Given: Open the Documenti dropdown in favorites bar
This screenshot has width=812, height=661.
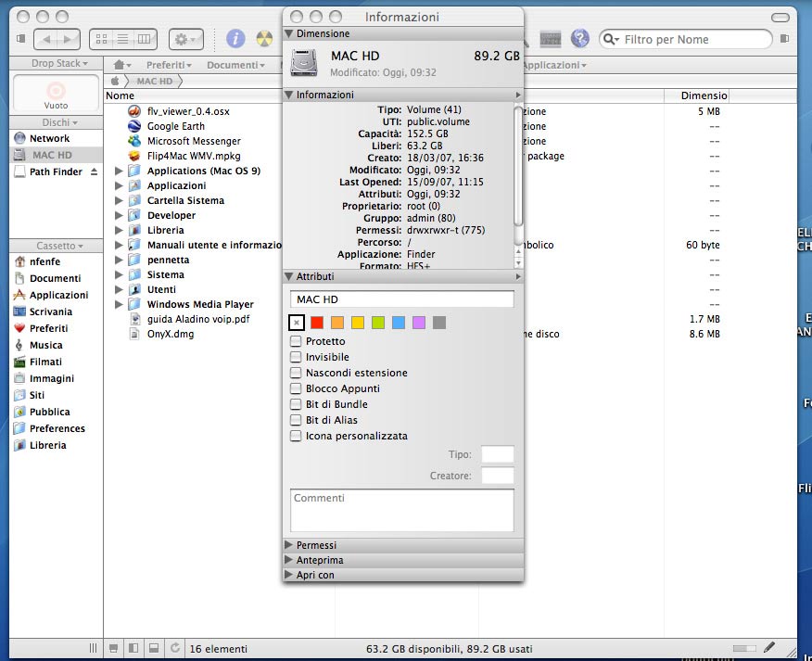Looking at the screenshot, I should tap(235, 65).
